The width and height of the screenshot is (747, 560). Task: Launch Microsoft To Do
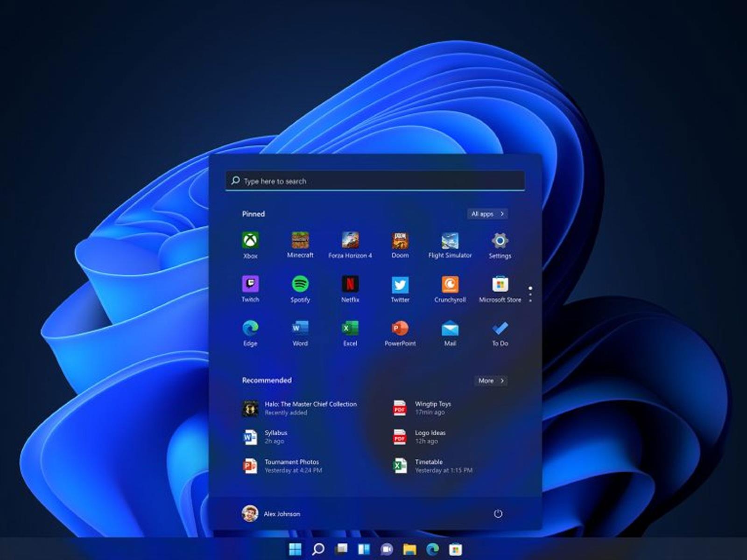pos(500,329)
